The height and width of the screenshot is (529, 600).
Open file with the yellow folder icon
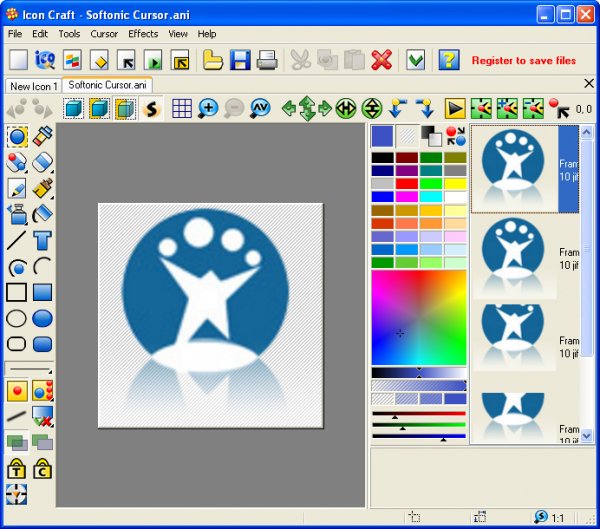[x=213, y=60]
